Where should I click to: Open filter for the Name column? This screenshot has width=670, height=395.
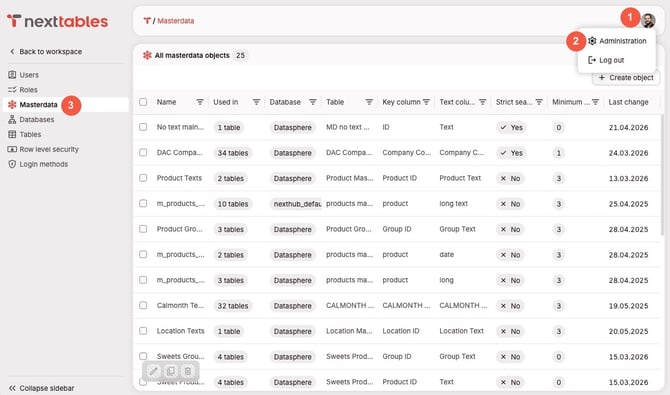click(x=200, y=102)
